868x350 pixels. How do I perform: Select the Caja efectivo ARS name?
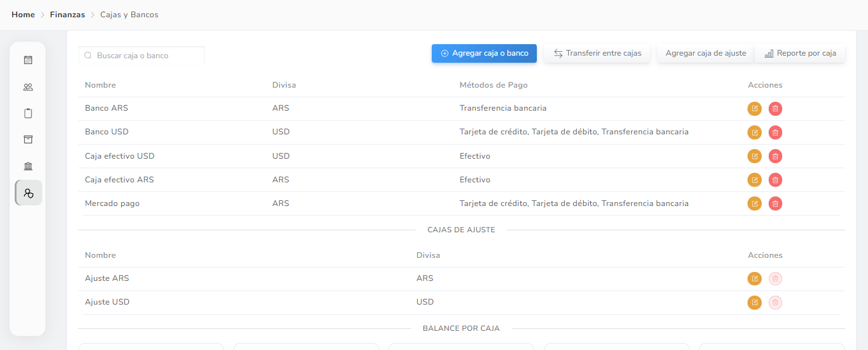pos(119,179)
